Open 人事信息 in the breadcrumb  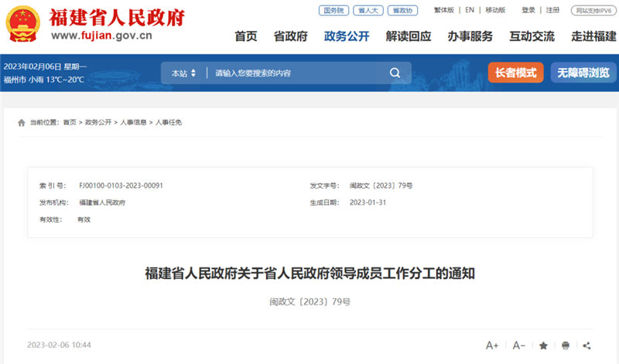[x=133, y=123]
